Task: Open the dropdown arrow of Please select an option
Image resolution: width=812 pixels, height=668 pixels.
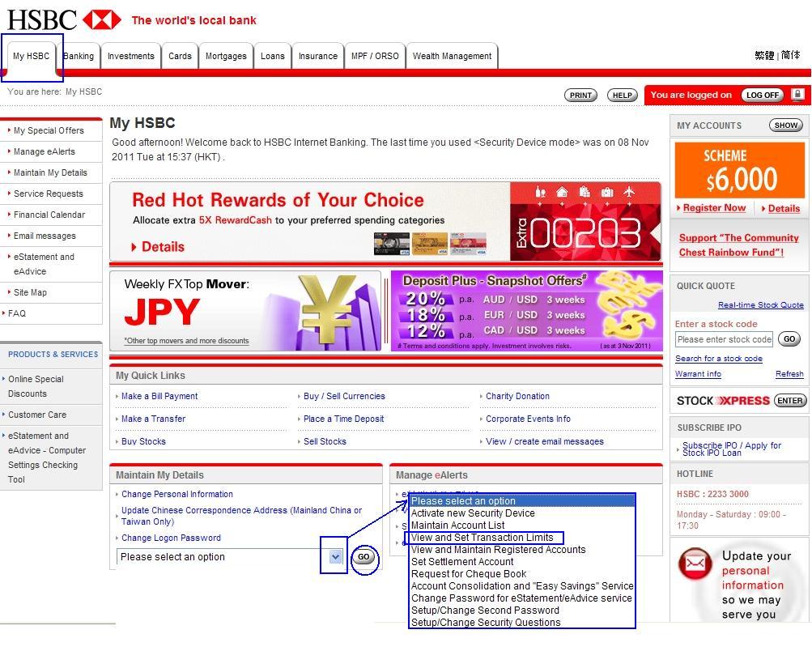Action: (x=335, y=557)
